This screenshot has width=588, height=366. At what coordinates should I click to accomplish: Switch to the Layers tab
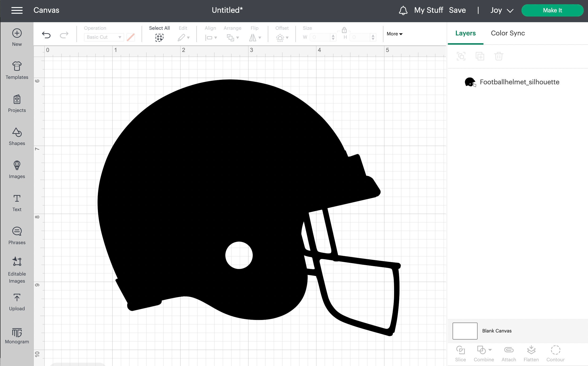coord(465,33)
